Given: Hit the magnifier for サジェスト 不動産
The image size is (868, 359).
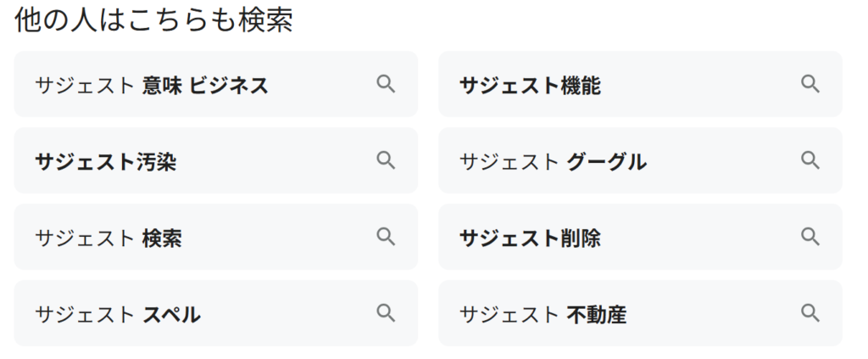Looking at the screenshot, I should (810, 313).
